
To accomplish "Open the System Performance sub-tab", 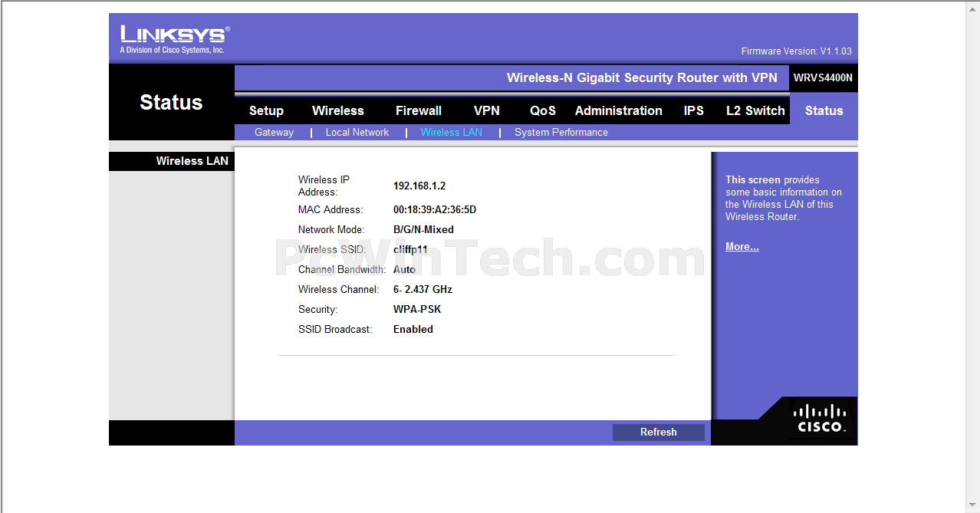I will [561, 132].
